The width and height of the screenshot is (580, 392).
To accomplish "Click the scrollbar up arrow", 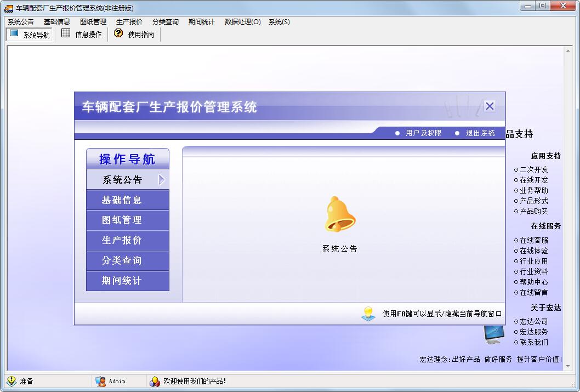I will point(568,50).
